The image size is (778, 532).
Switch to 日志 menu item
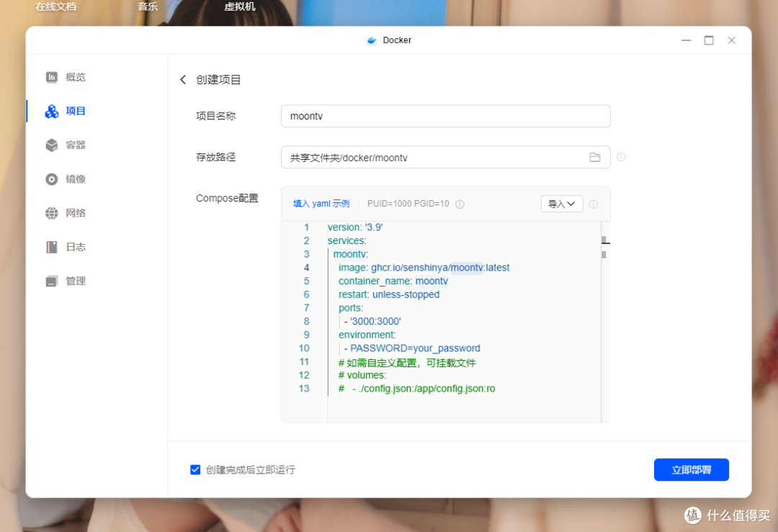76,247
